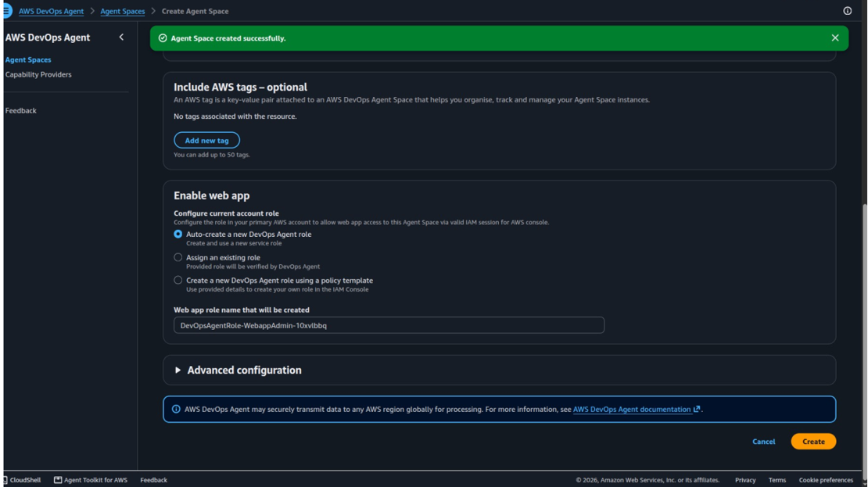Open Capability Providers in the sidebar
The image size is (868, 487).
(38, 74)
